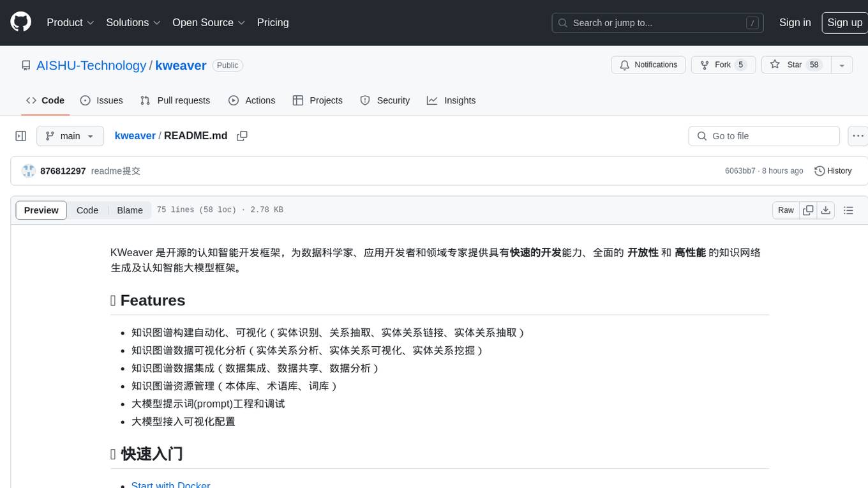Viewport: 868px width, 488px height.
Task: Open the kweaver repository link in title
Action: (x=181, y=65)
